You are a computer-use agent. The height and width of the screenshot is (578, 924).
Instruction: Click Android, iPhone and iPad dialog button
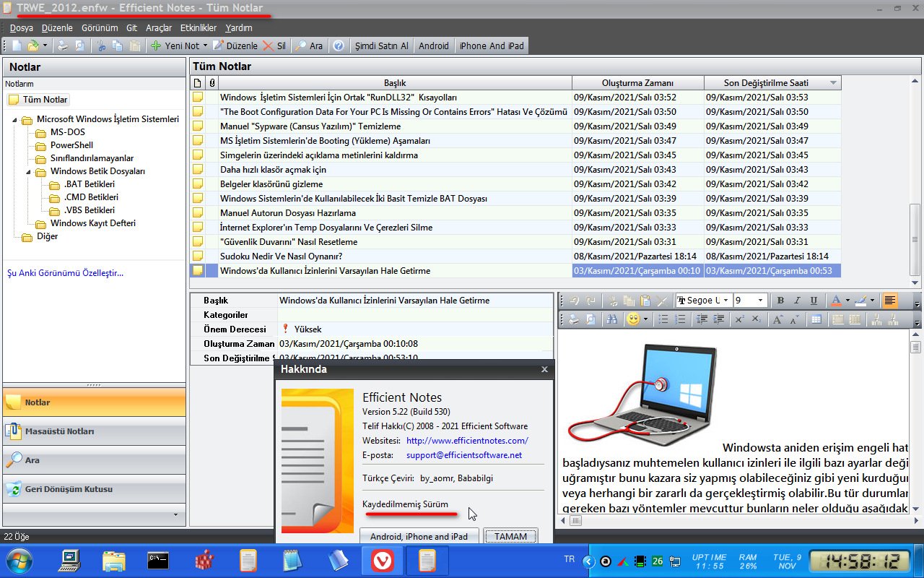[419, 536]
